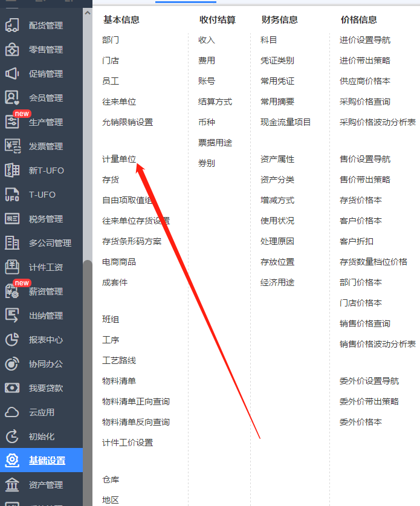Open 凭证类别 link
The image size is (420, 506).
[277, 60]
